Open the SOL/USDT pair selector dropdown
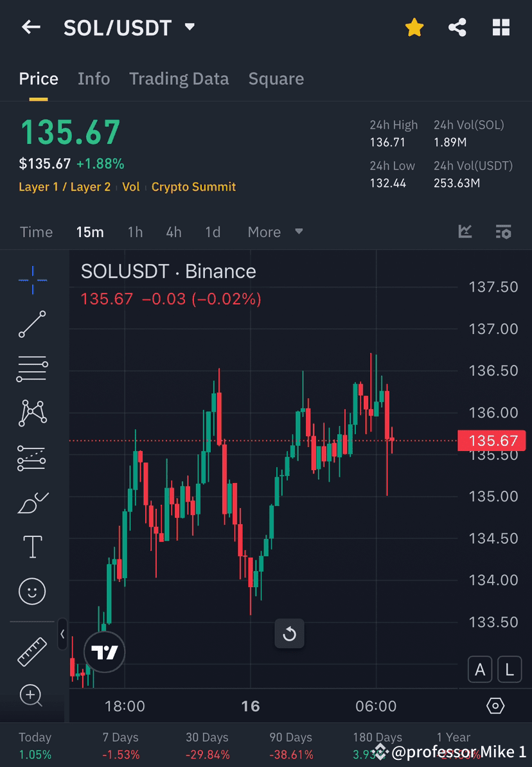 click(x=190, y=27)
